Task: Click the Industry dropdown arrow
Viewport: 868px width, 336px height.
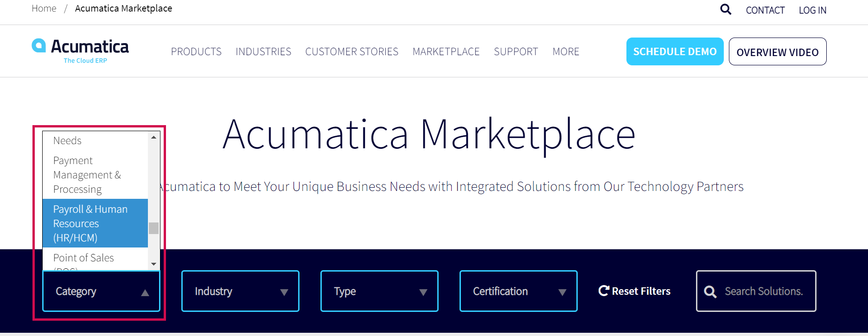Action: tap(284, 292)
